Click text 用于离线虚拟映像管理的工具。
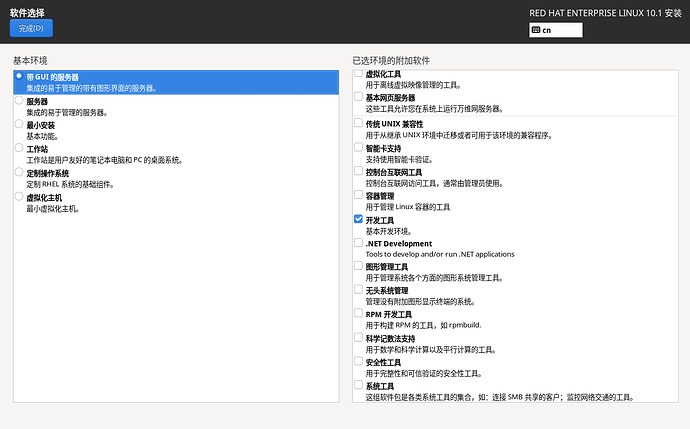The width and height of the screenshot is (690, 429). (414, 85)
